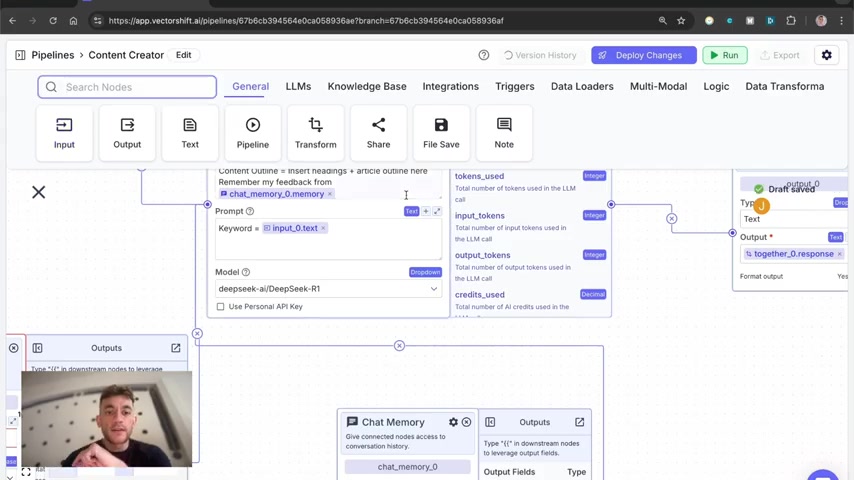Viewport: 854px width, 480px height.
Task: Add variable with Prompt plus icon
Action: tap(426, 211)
